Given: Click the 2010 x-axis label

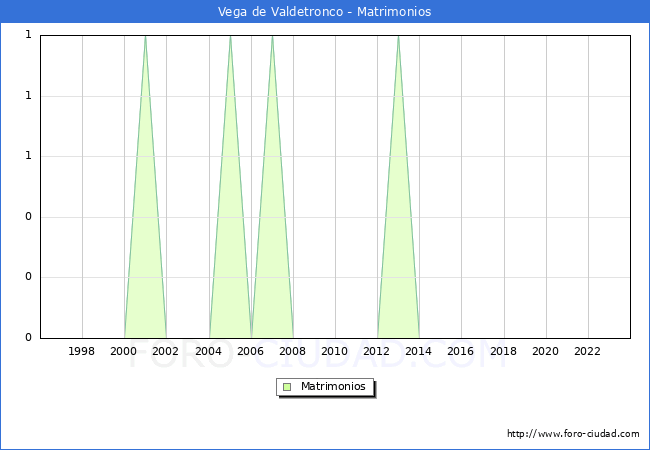Looking at the screenshot, I should point(335,351).
